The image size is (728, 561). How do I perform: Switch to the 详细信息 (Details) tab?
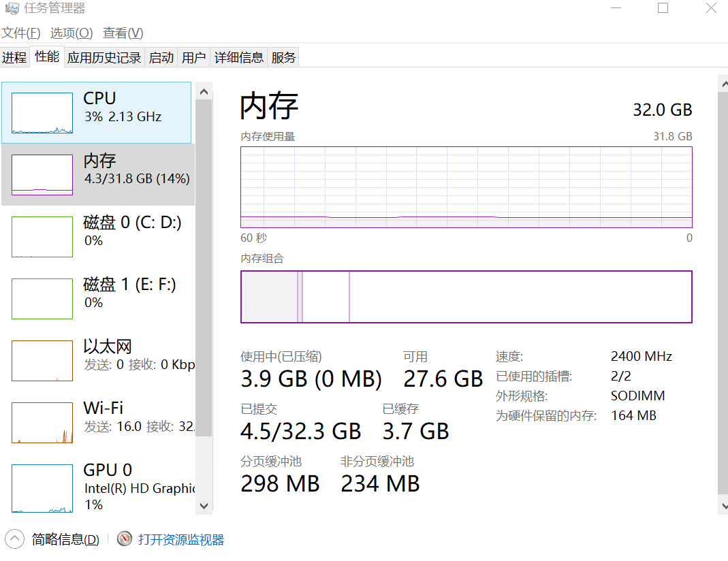[239, 58]
